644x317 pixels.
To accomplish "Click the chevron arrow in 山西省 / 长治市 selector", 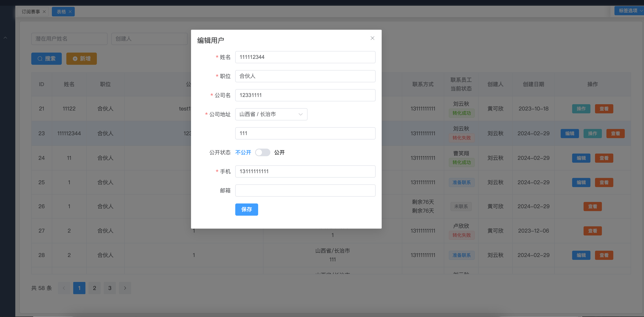I will coord(300,114).
